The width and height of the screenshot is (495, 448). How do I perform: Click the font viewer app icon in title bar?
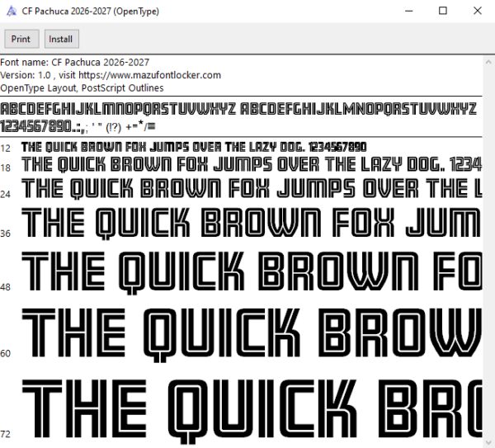(12, 11)
